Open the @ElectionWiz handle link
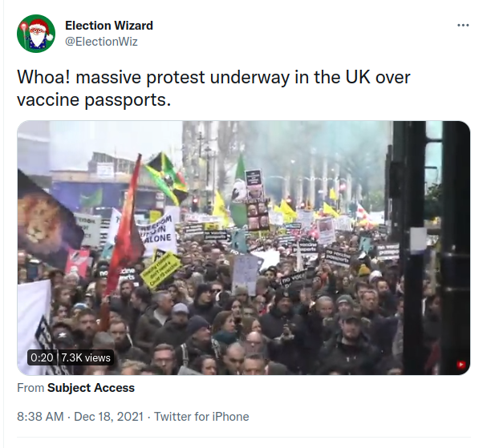Screen dimensions: 483x448 [x=101, y=42]
